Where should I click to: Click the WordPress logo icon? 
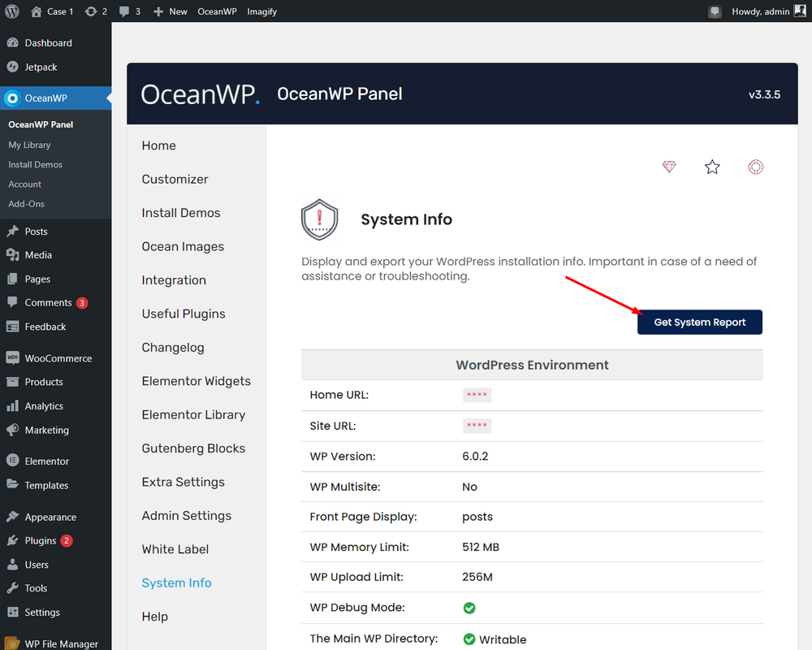(x=12, y=11)
